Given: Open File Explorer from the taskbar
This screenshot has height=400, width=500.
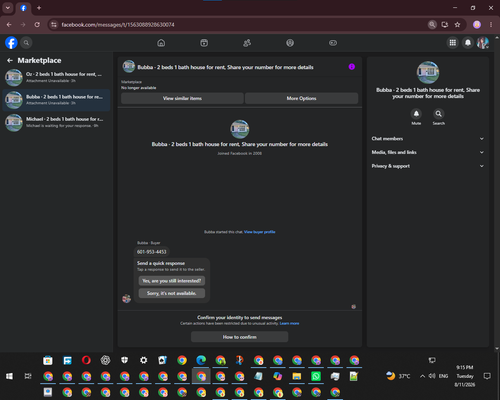Looking at the screenshot, I should tap(297, 376).
